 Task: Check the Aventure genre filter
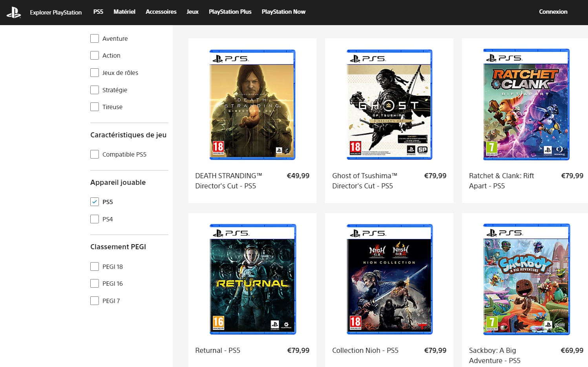(95, 38)
